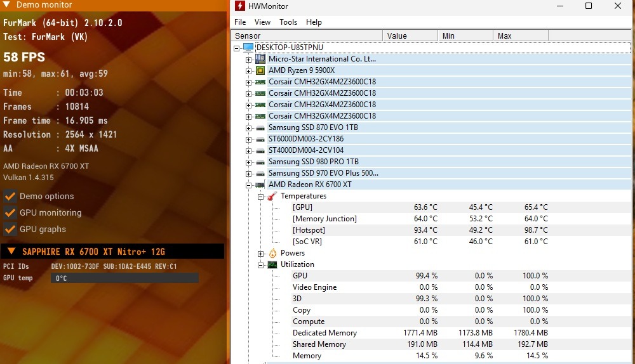Open the File menu
The height and width of the screenshot is (364, 635).
pos(240,22)
